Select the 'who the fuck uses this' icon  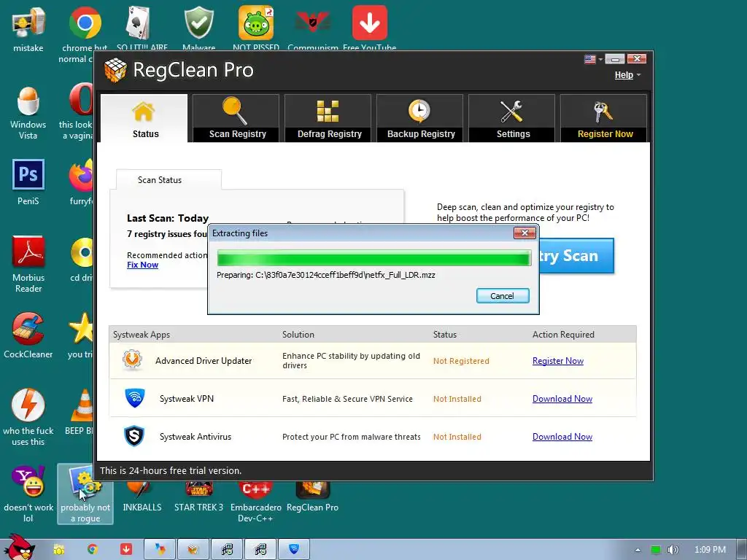point(28,418)
